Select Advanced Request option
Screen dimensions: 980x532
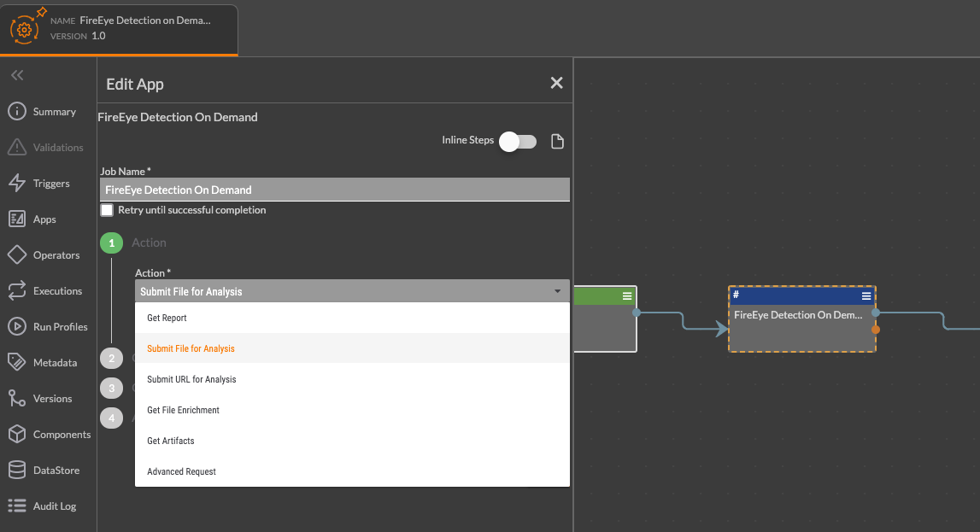click(x=353, y=471)
